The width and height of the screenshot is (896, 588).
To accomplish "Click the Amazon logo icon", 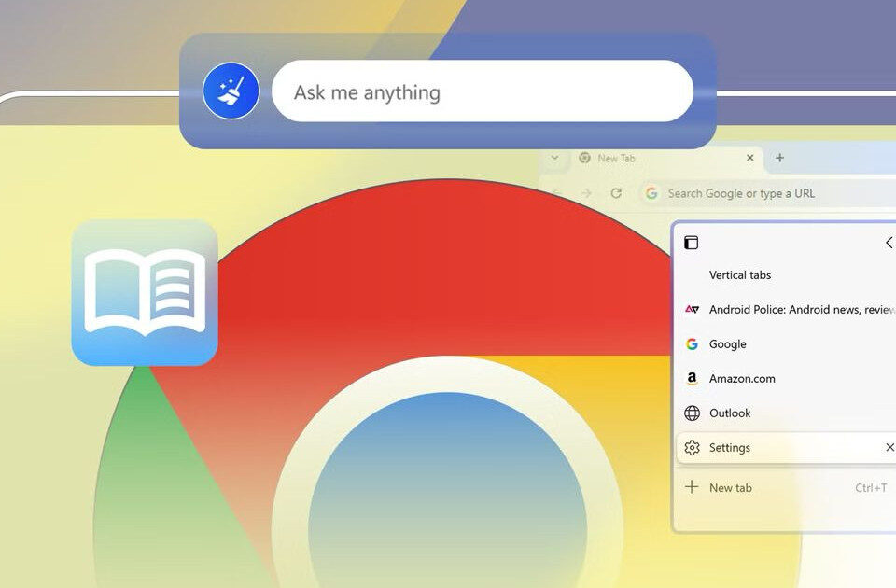I will tap(692, 379).
